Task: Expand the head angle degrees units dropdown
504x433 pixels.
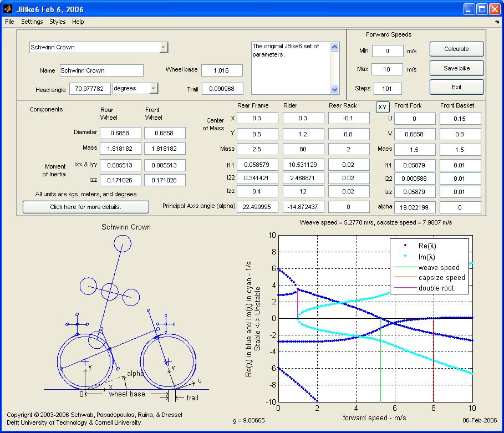Action: (154, 89)
